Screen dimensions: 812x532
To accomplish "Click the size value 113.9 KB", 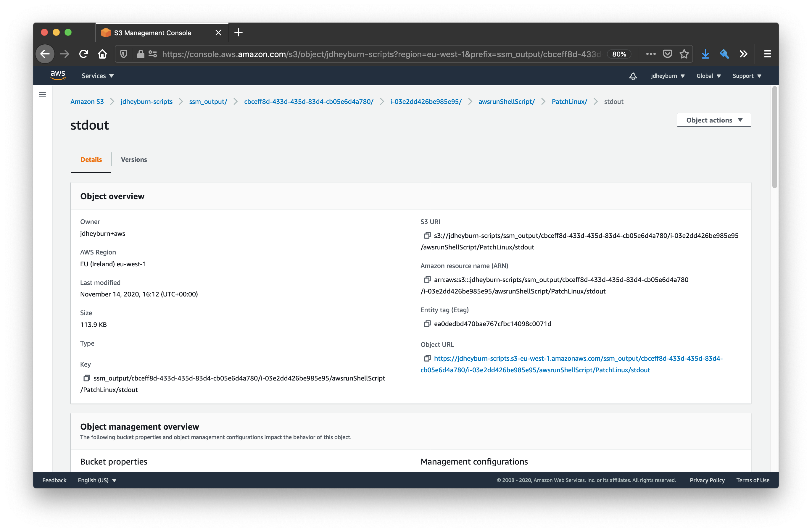I will click(x=94, y=325).
